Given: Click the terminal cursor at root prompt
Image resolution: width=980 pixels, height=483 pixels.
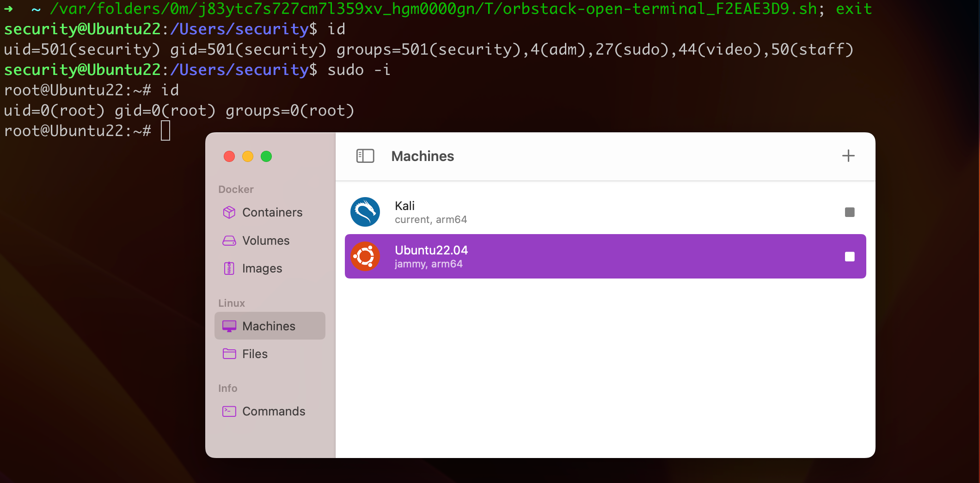Looking at the screenshot, I should (x=165, y=130).
